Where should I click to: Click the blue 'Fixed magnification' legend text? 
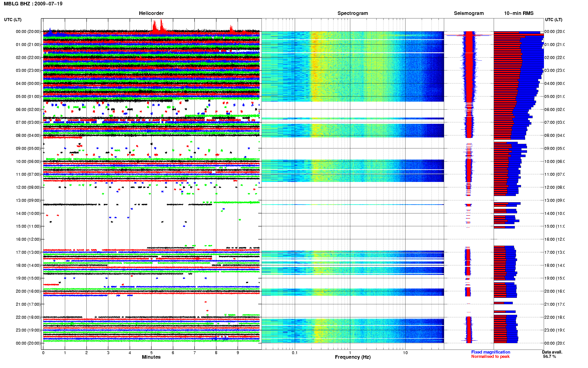coord(491,352)
